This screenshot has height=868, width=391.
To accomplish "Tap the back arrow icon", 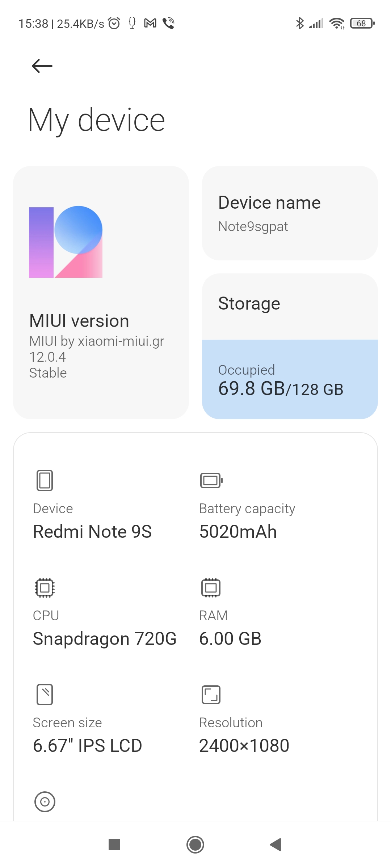I will click(42, 66).
